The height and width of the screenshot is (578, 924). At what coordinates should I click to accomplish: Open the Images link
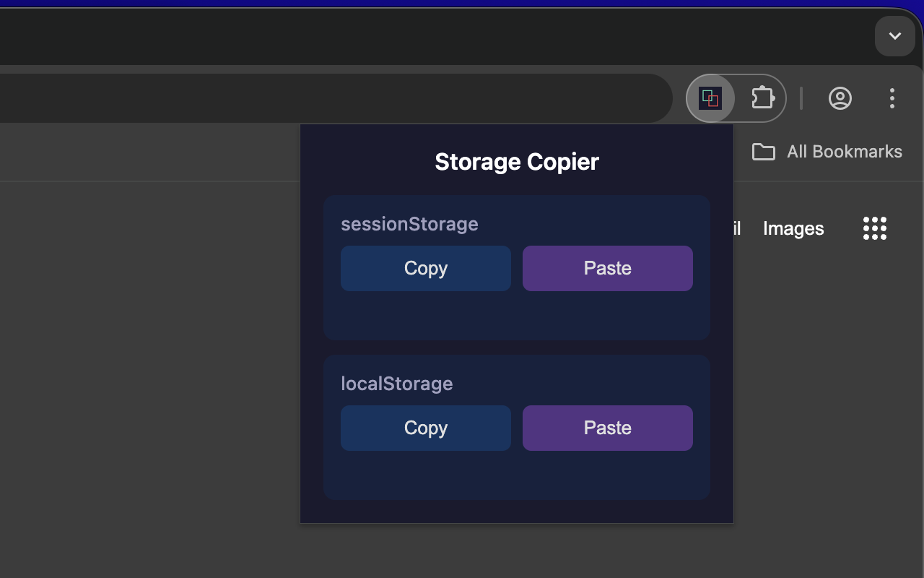pyautogui.click(x=793, y=228)
